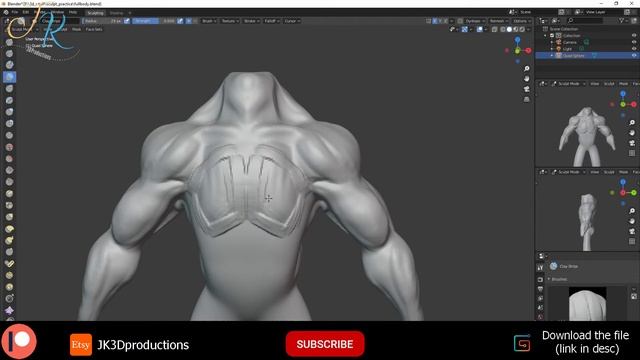The width and height of the screenshot is (640, 360).
Task: Click zoom icon in the upper-right small viewport
Action: 632,123
